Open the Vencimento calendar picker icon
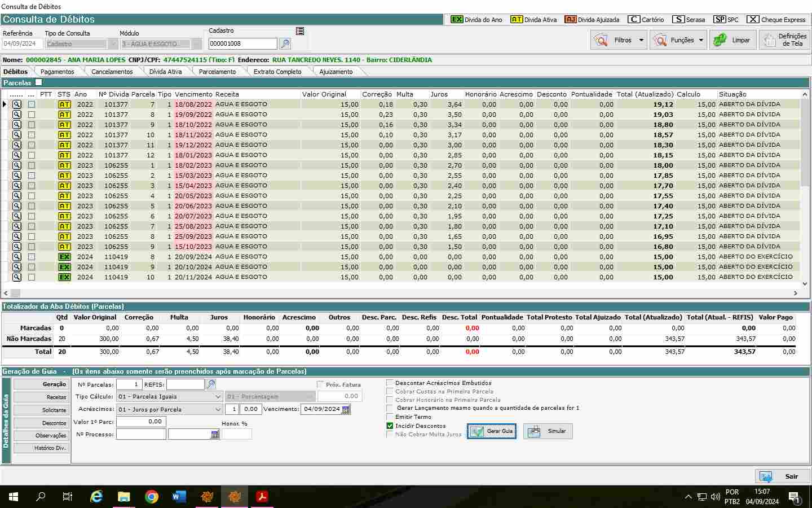The width and height of the screenshot is (812, 508). pyautogui.click(x=346, y=409)
